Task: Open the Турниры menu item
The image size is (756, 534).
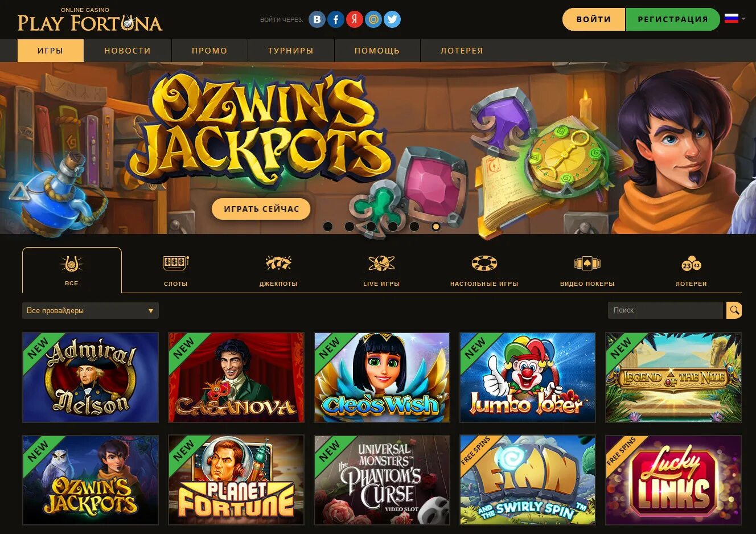Action: click(291, 51)
